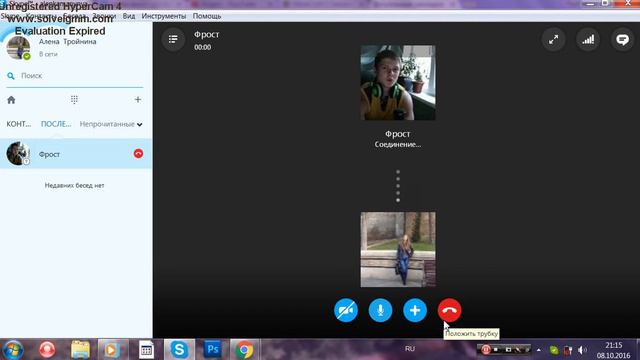
Task: Pause recording on HyperCam tray toolbar
Action: click(x=485, y=349)
